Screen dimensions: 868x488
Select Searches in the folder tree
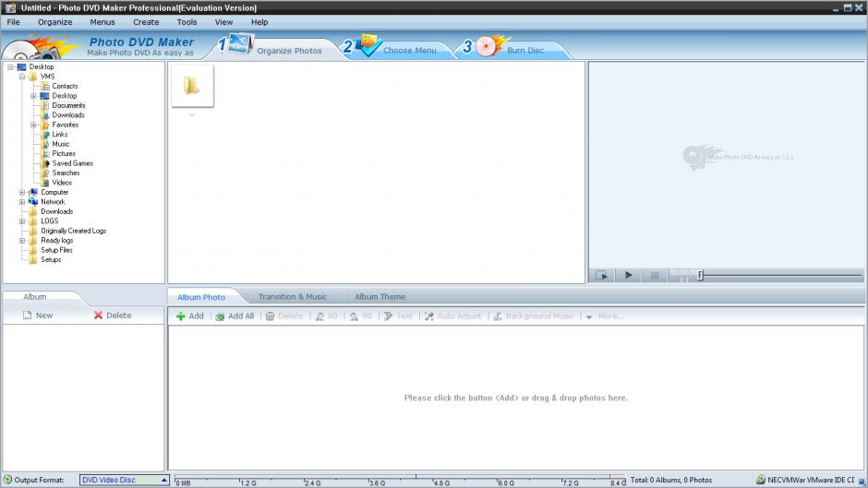[66, 173]
